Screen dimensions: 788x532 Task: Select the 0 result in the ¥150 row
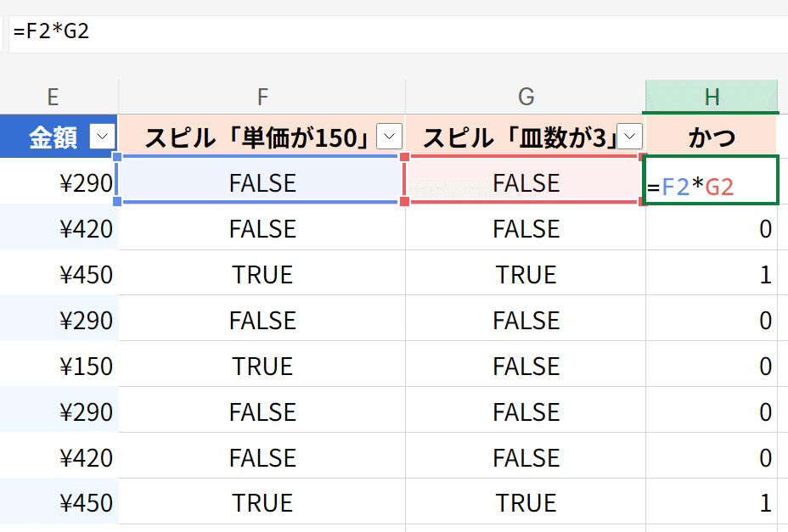712,364
